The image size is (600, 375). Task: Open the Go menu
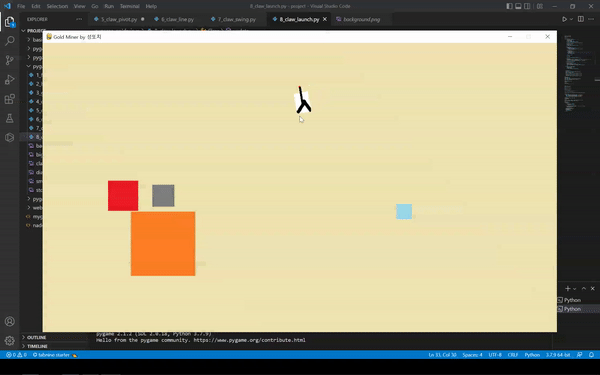pos(95,6)
